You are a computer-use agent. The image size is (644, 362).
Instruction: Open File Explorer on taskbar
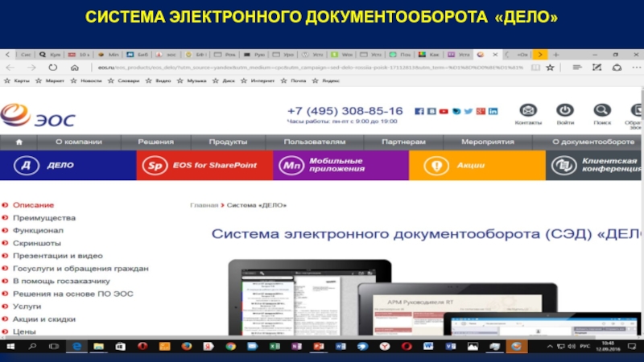(x=98, y=347)
